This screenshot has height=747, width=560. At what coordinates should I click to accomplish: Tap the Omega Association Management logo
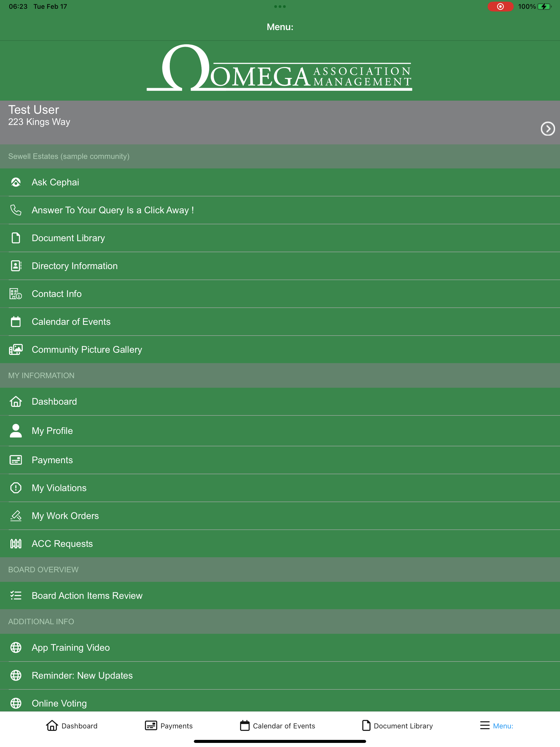point(279,68)
